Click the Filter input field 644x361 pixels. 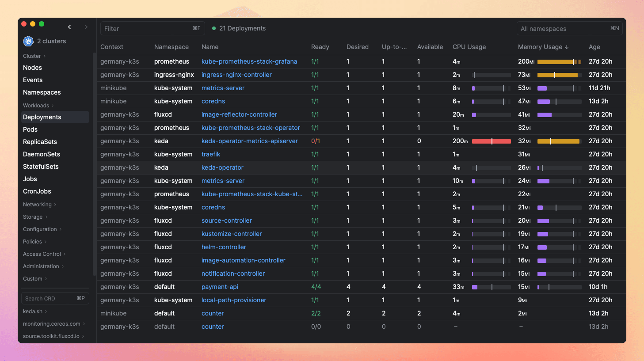pos(146,28)
